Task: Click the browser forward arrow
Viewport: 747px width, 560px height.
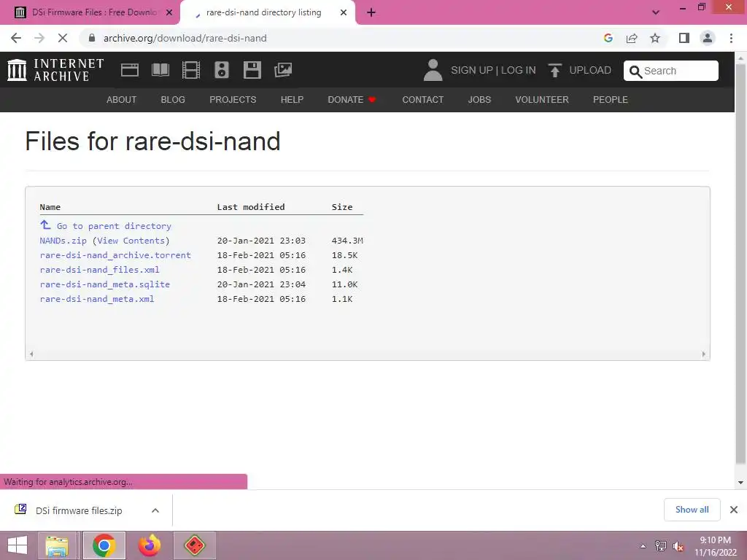Action: [39, 38]
